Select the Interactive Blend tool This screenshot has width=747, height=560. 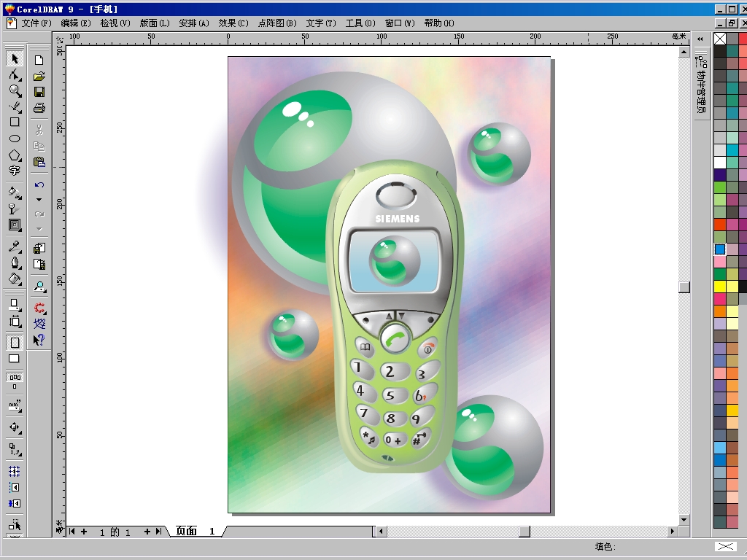click(x=15, y=225)
